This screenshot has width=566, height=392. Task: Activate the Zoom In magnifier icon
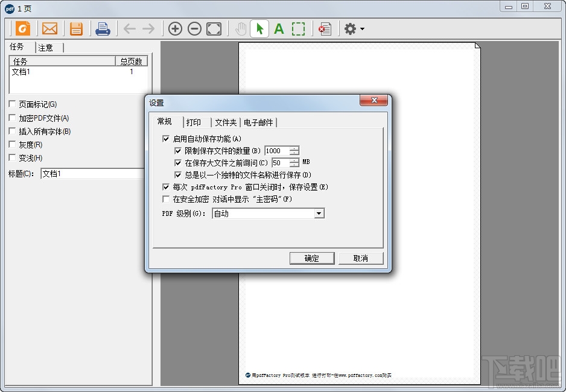[x=174, y=28]
